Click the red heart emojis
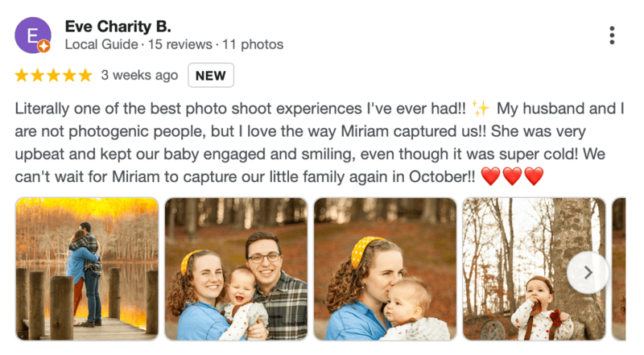The width and height of the screenshot is (644, 355). [x=512, y=176]
